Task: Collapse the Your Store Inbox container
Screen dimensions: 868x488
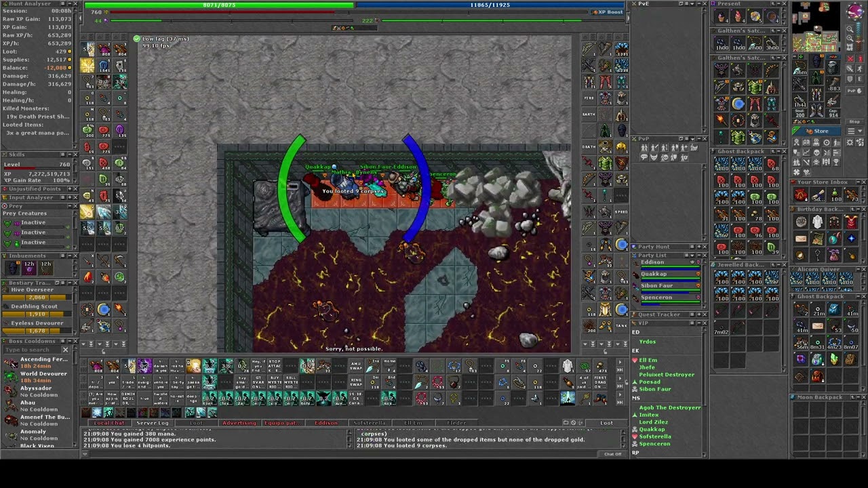Action: [x=856, y=182]
